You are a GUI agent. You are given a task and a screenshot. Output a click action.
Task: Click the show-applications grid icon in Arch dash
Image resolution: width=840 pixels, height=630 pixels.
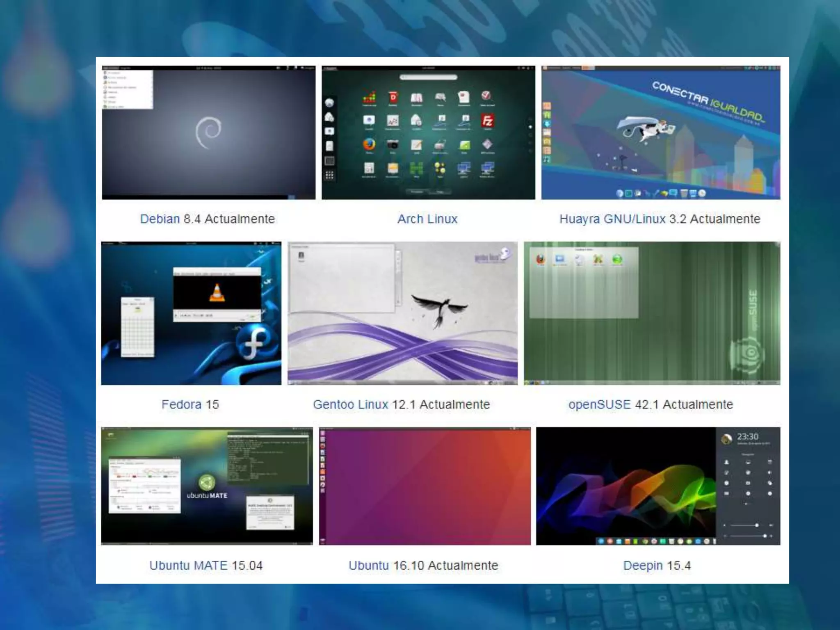[x=329, y=176]
